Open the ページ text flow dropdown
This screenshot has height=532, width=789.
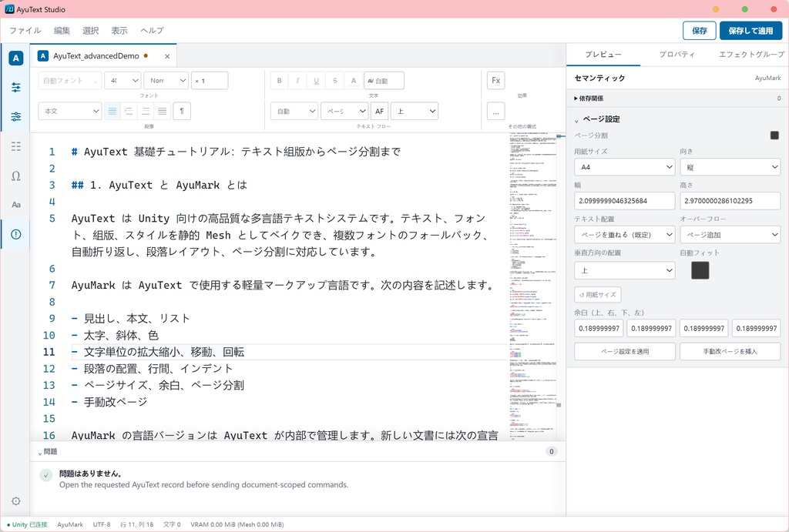click(344, 111)
